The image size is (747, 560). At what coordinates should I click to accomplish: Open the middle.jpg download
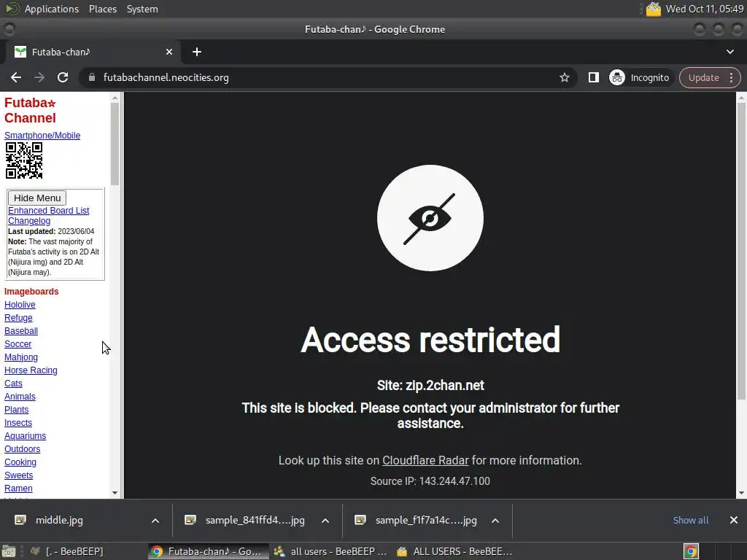59,520
